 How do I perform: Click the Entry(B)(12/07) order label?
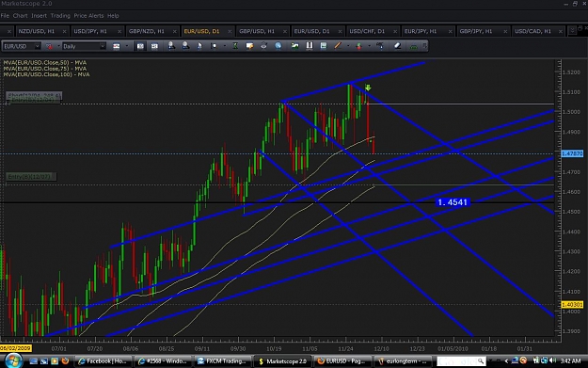click(31, 177)
